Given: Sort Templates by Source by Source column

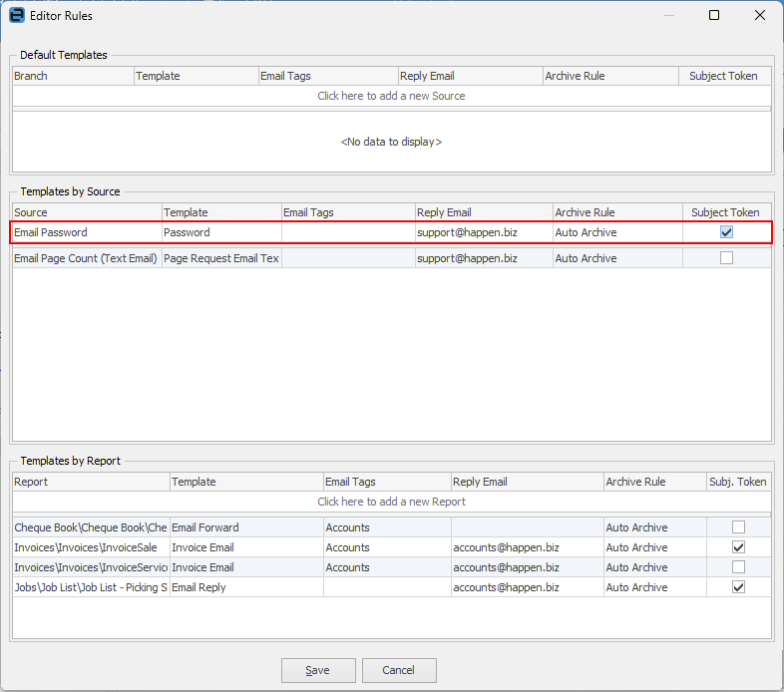Looking at the screenshot, I should pyautogui.click(x=87, y=212).
